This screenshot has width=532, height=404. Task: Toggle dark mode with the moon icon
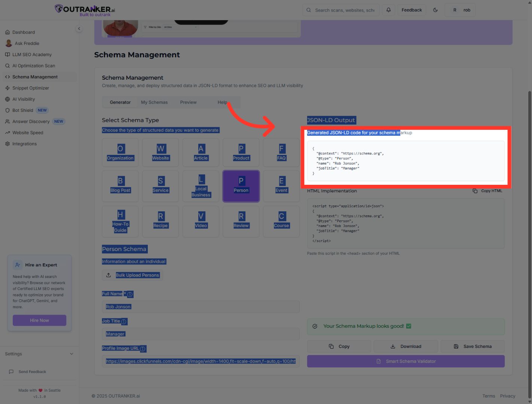coord(435,10)
